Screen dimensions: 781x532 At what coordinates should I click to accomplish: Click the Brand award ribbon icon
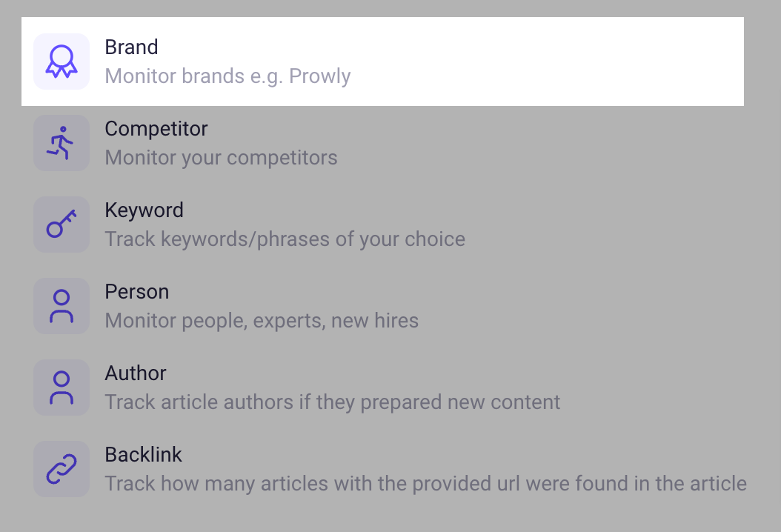coord(62,61)
